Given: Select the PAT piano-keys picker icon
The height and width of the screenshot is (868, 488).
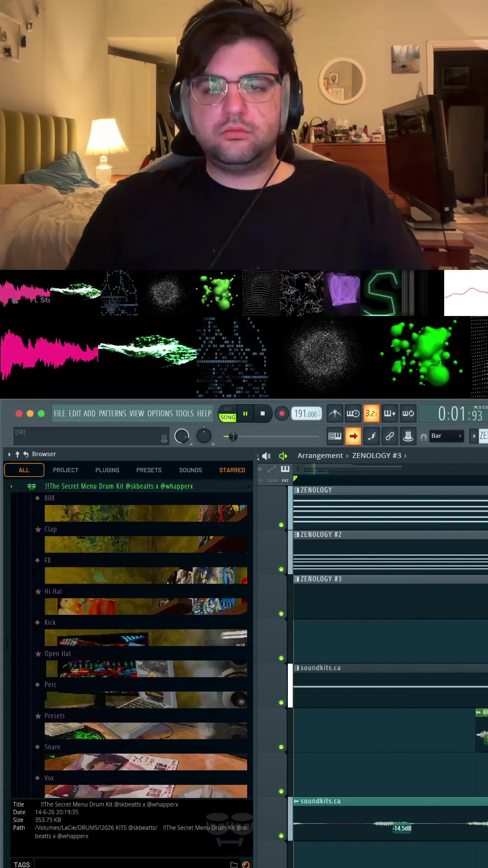Looking at the screenshot, I should pos(285,469).
